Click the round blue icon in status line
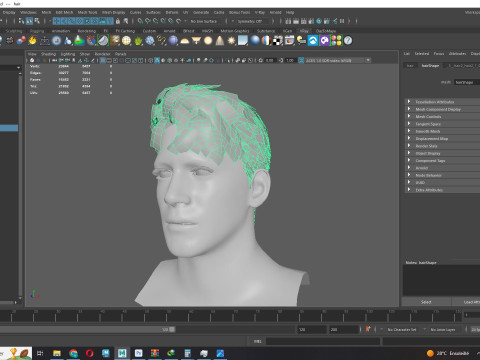Viewport: 480px width, 360px height. 319,21
